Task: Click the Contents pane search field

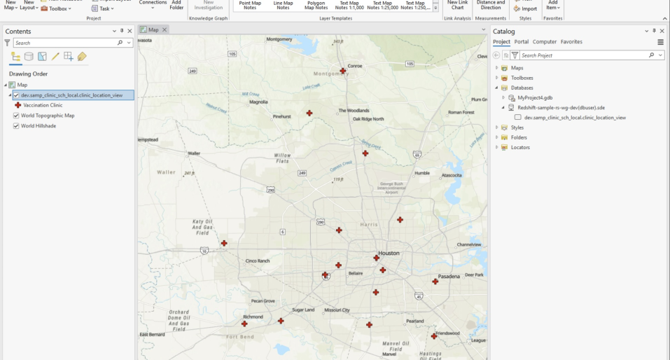Action: coord(65,43)
